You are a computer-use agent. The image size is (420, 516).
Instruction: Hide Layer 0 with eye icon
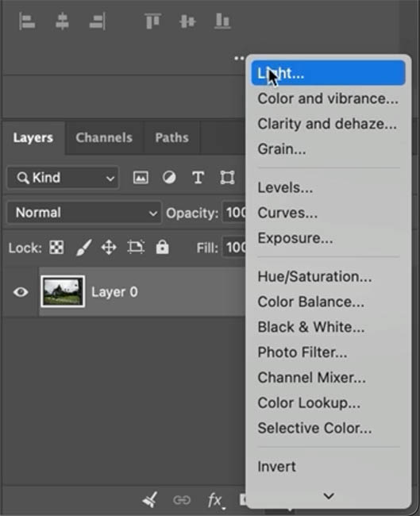point(21,292)
